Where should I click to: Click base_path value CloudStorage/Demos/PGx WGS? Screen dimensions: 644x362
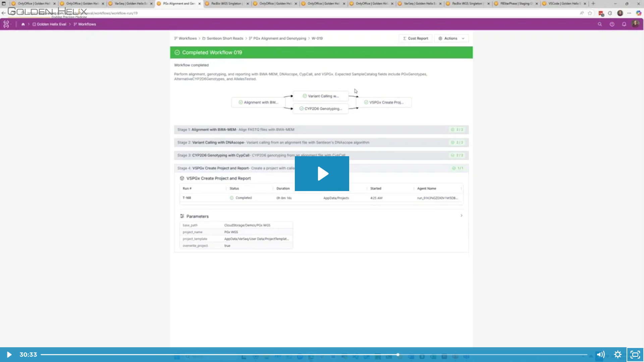[x=247, y=225]
